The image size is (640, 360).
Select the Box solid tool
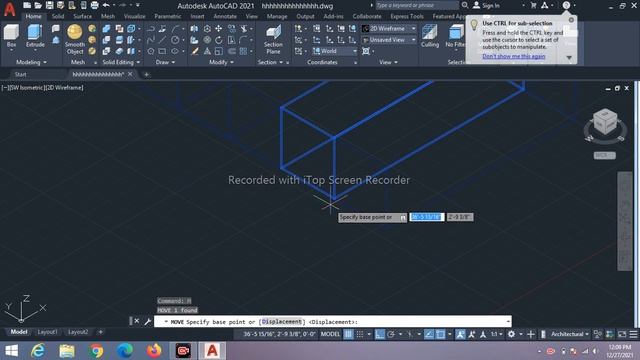pyautogui.click(x=11, y=36)
